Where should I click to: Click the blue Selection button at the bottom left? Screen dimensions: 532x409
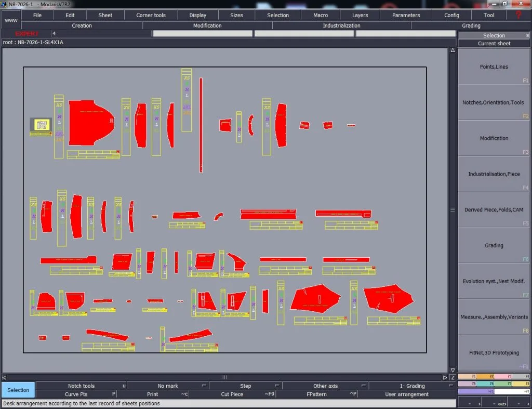pos(18,390)
